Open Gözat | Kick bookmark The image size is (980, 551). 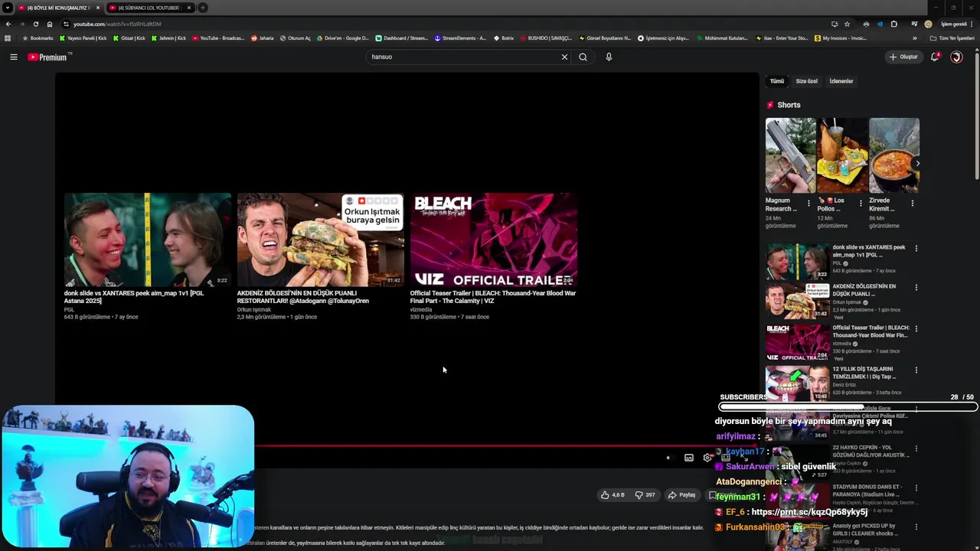(128, 37)
